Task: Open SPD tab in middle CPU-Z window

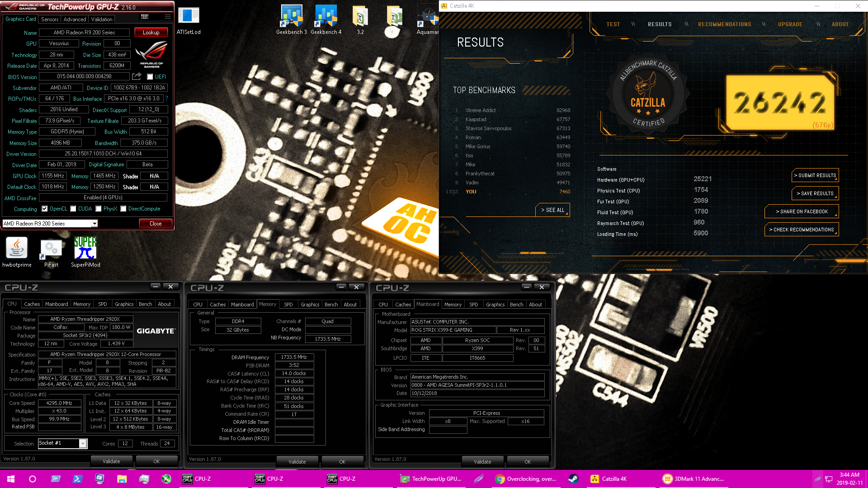Action: (x=288, y=305)
